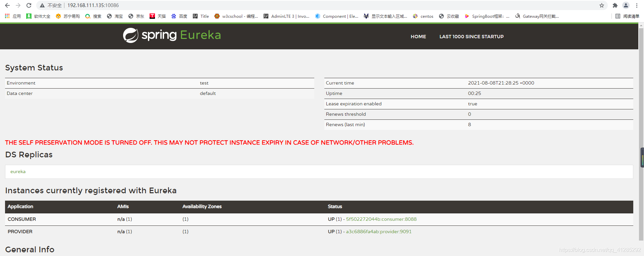This screenshot has height=256, width=644.
Task: Click the browser forward arrow
Action: click(x=18, y=5)
